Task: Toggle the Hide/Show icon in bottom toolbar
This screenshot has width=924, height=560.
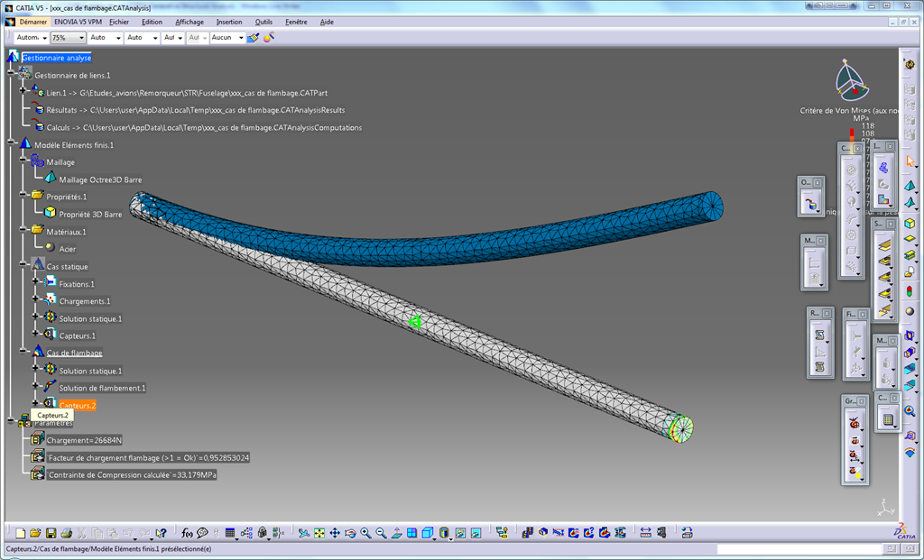Action: click(460, 533)
